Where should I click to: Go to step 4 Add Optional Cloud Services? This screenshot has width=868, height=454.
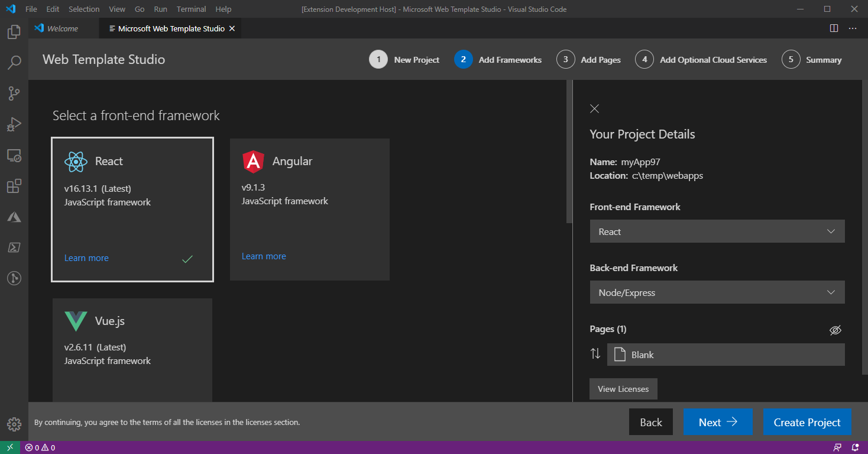point(701,60)
